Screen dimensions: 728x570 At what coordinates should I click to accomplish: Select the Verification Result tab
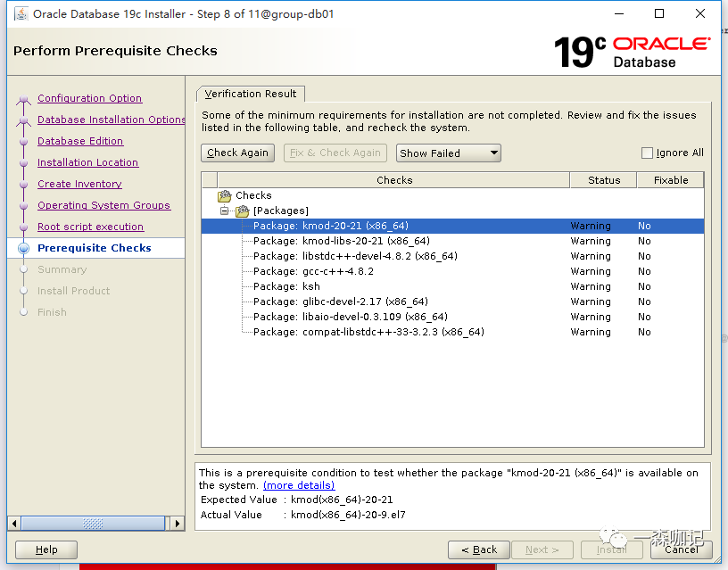251,94
